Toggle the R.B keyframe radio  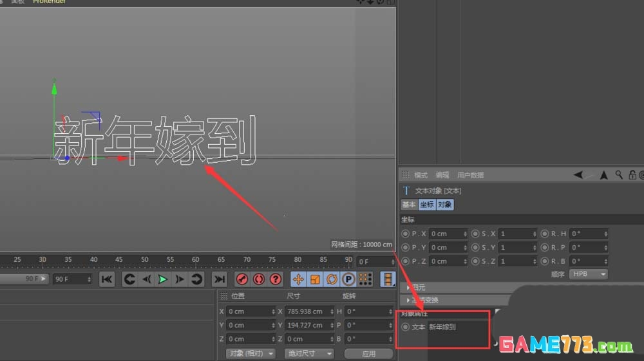click(x=545, y=261)
